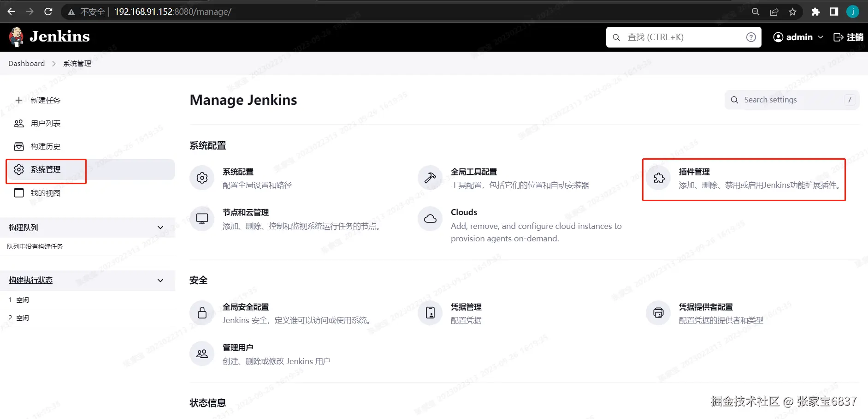Click the browser address bar URL
This screenshot has height=419, width=868.
coord(173,12)
